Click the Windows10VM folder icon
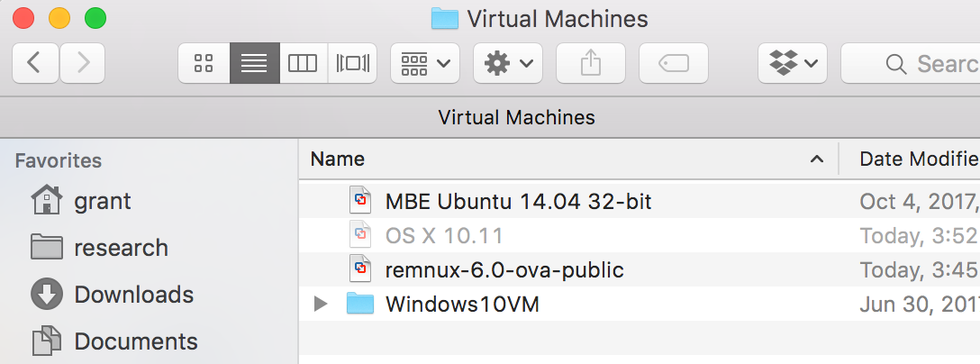Screen dimensions: 980x364 pyautogui.click(x=360, y=304)
